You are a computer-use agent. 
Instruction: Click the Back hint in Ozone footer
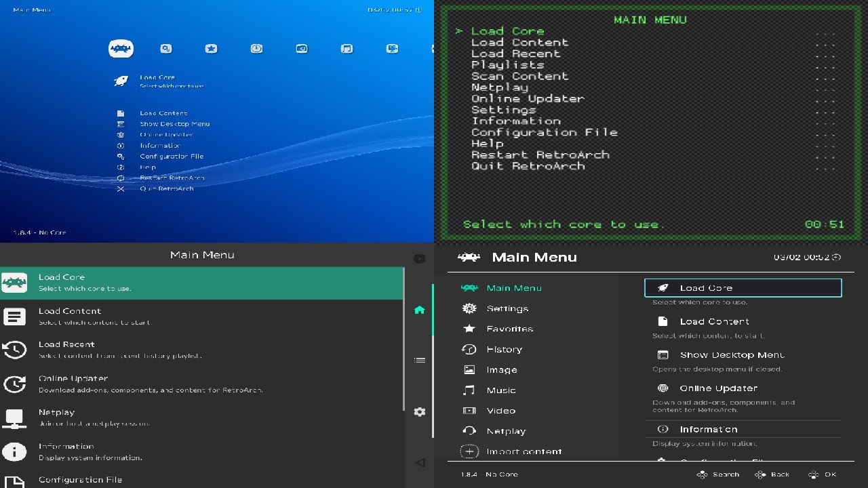pyautogui.click(x=774, y=474)
